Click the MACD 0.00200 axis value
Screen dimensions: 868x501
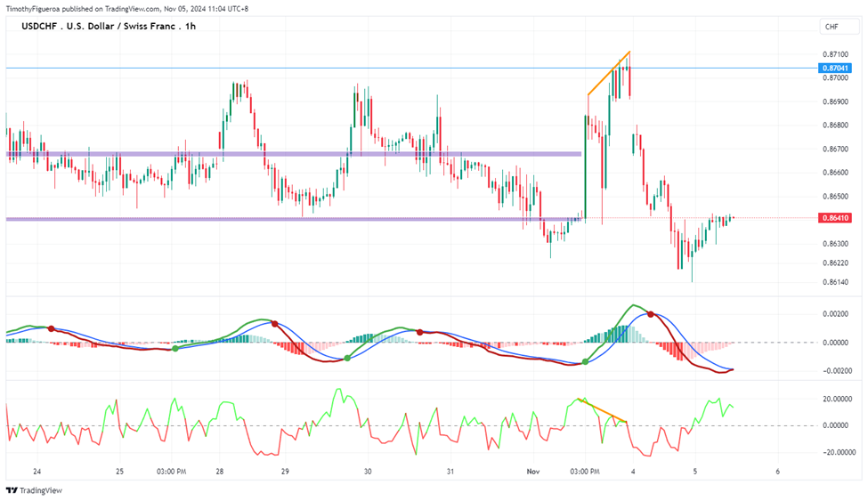point(835,314)
